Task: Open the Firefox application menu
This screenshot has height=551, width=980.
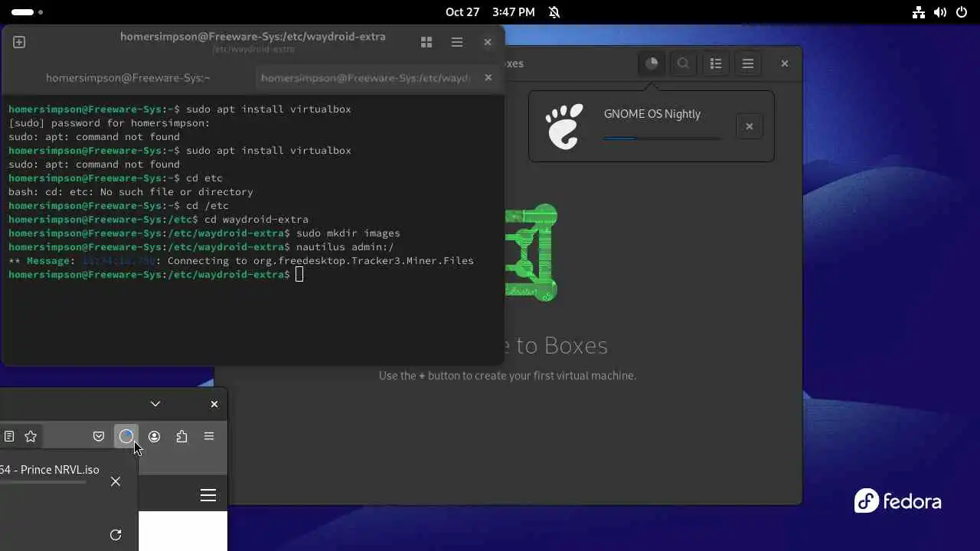Action: (209, 436)
